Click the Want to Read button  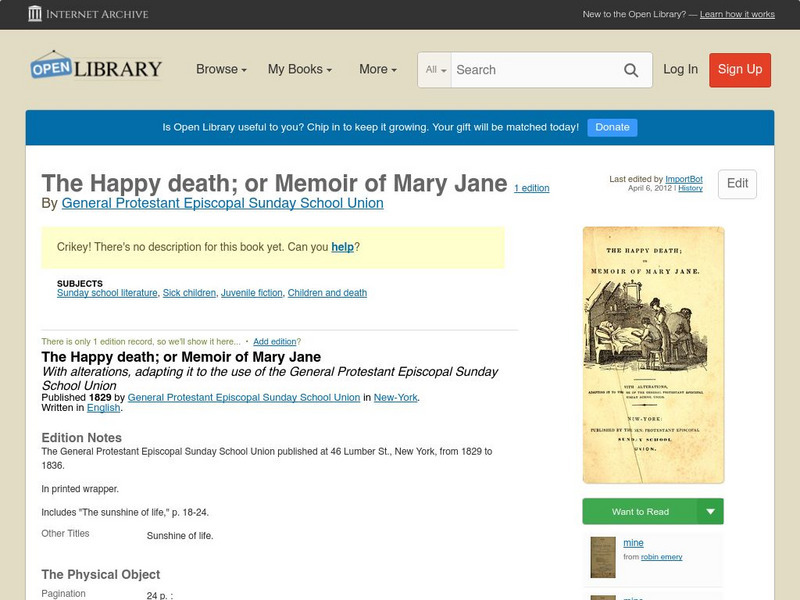640,511
